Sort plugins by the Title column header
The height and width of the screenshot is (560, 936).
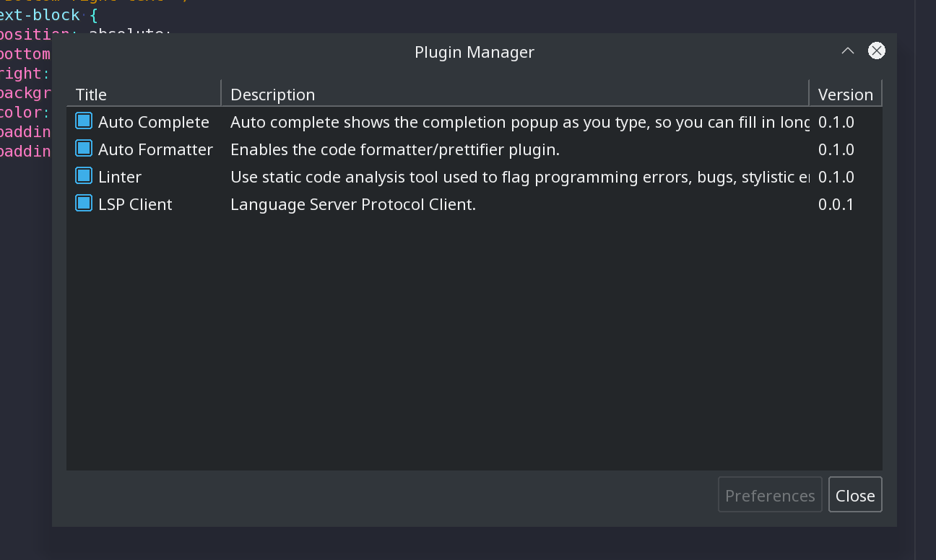[91, 94]
